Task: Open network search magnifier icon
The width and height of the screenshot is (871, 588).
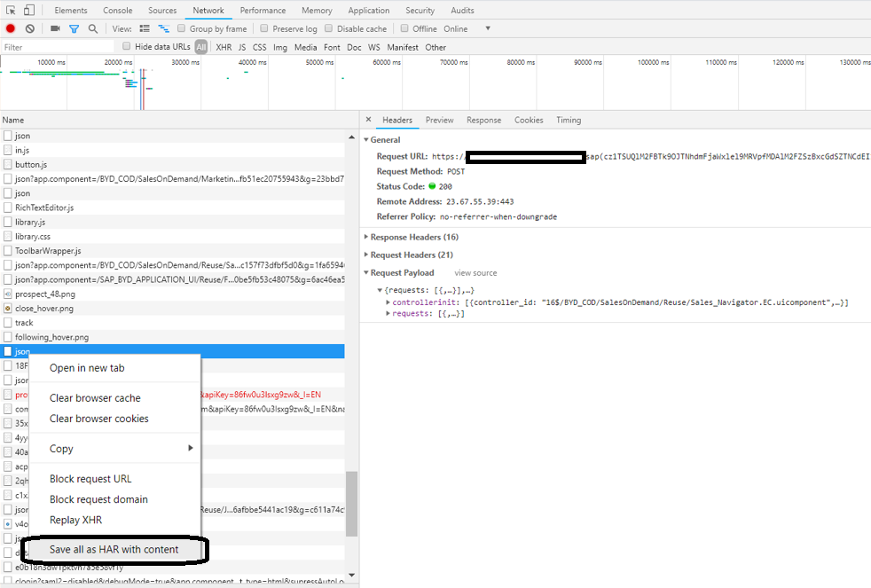Action: (x=93, y=28)
